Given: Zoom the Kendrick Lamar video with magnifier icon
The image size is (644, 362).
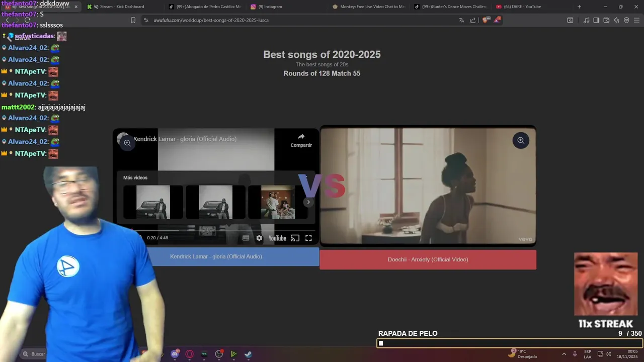Looking at the screenshot, I should pyautogui.click(x=127, y=143).
